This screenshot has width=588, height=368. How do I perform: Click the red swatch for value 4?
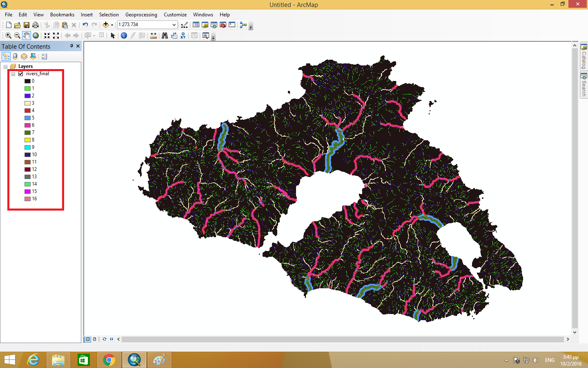tap(27, 111)
